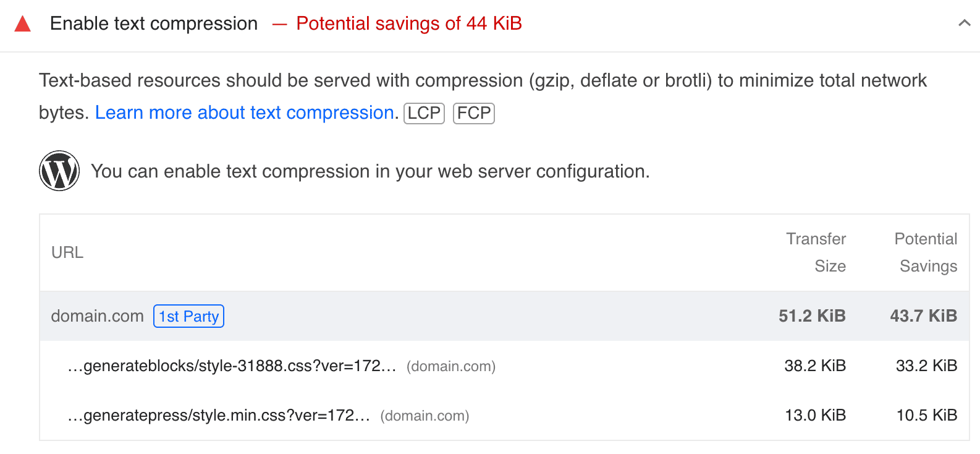This screenshot has width=980, height=454.
Task: Click the 38.2 KiB transfer size value
Action: (815, 366)
